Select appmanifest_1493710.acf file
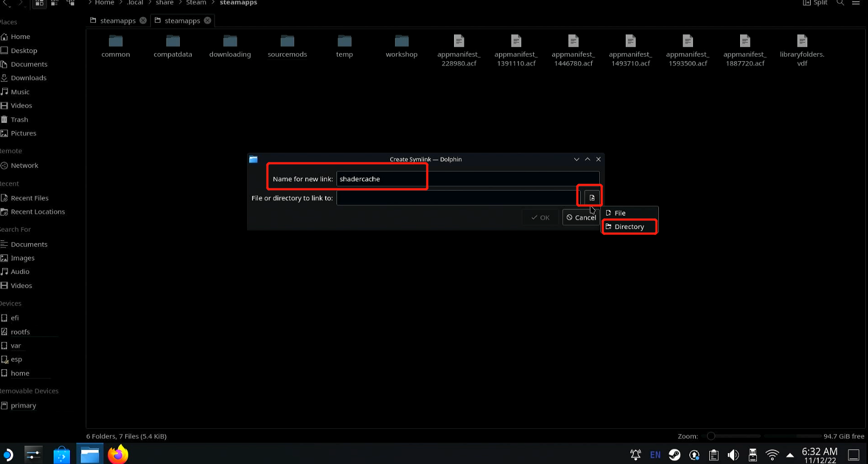 [x=631, y=51]
